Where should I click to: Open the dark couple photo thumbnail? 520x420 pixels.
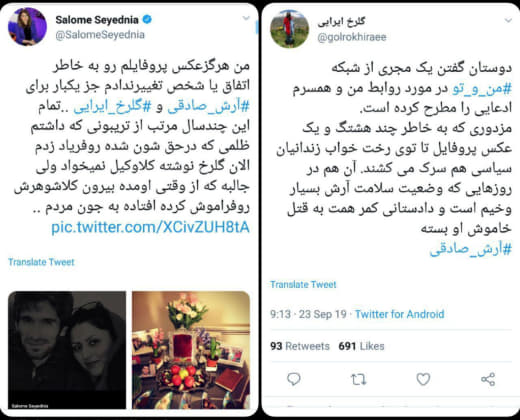pyautogui.click(x=67, y=350)
